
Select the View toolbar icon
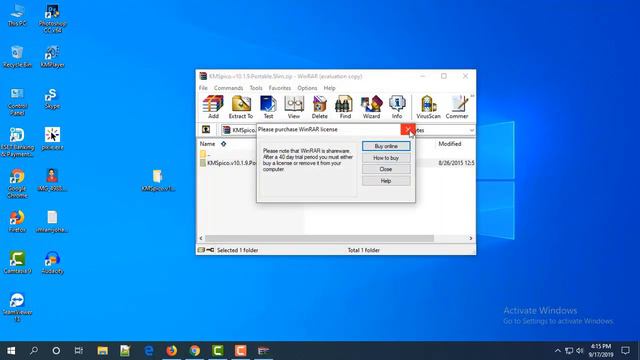tap(294, 107)
